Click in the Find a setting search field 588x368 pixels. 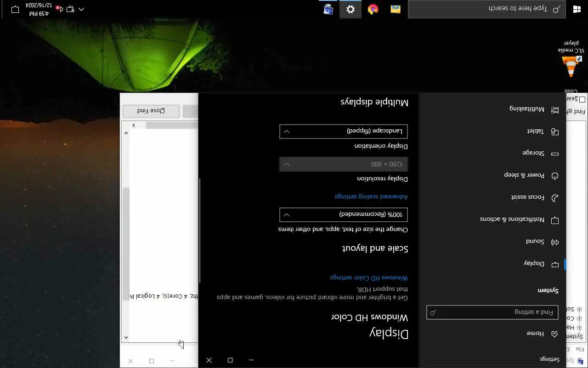(x=492, y=312)
